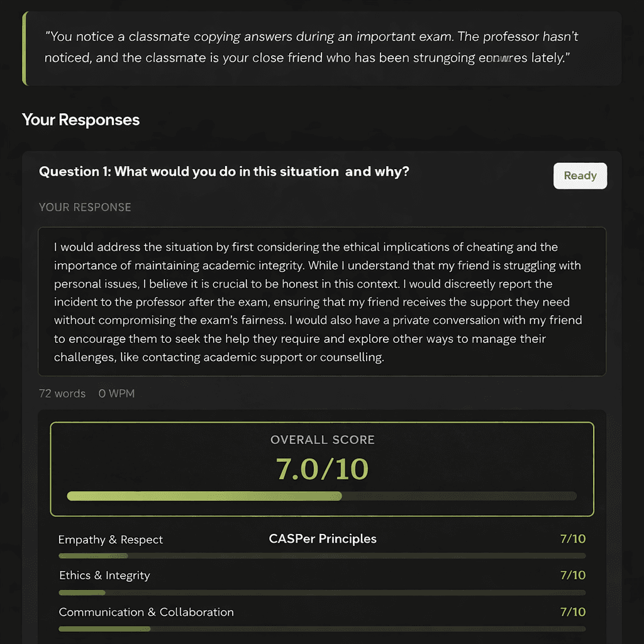Click the YOUR RESPONSE label
The width and height of the screenshot is (644, 644).
[x=85, y=208]
